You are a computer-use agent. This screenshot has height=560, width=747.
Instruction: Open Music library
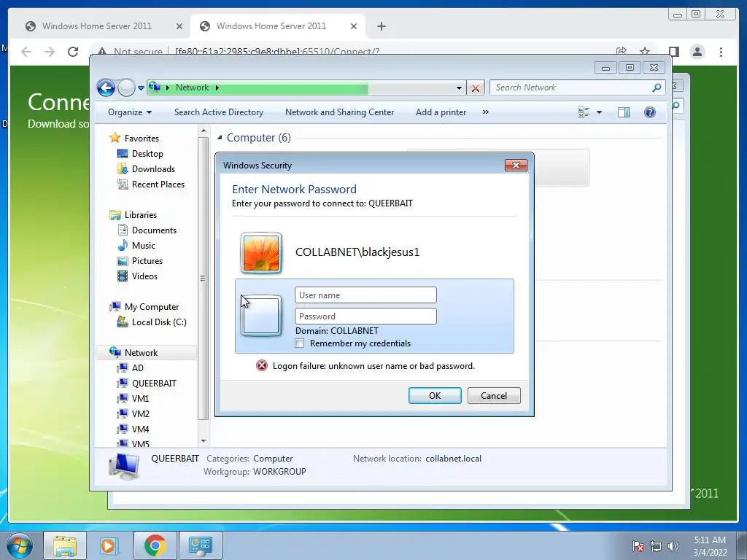143,246
